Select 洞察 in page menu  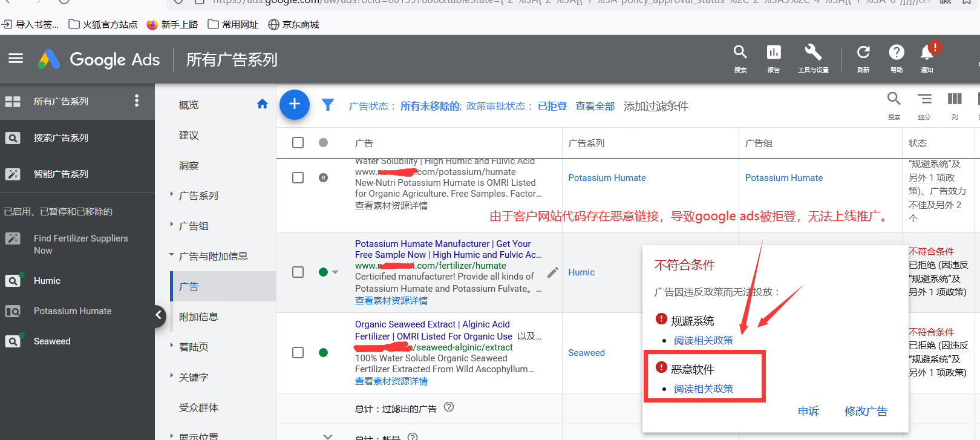tap(189, 165)
